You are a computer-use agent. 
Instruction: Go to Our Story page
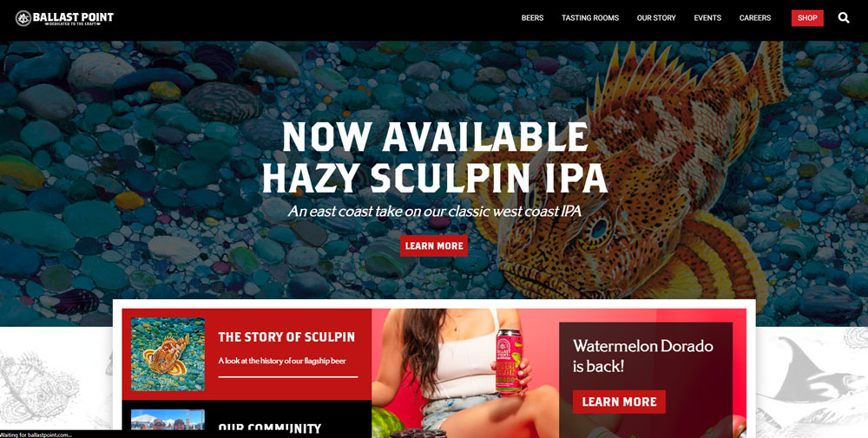pos(656,17)
